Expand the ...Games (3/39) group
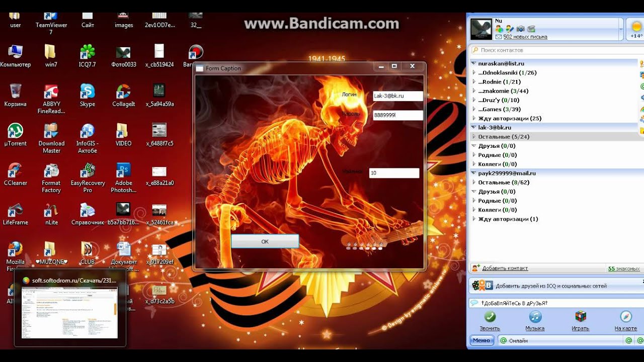 (474, 109)
